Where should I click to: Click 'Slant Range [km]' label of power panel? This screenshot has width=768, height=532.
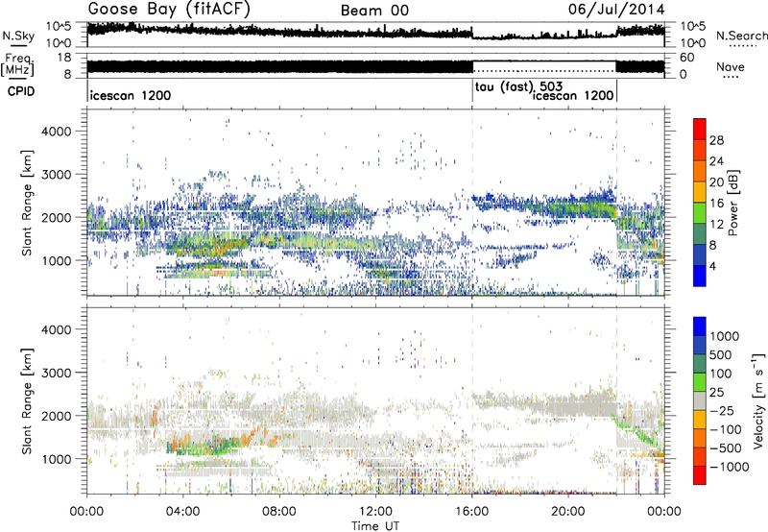pos(27,203)
